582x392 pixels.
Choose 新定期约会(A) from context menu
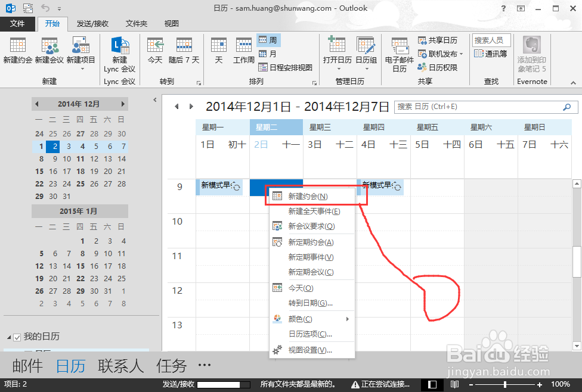[x=312, y=242]
